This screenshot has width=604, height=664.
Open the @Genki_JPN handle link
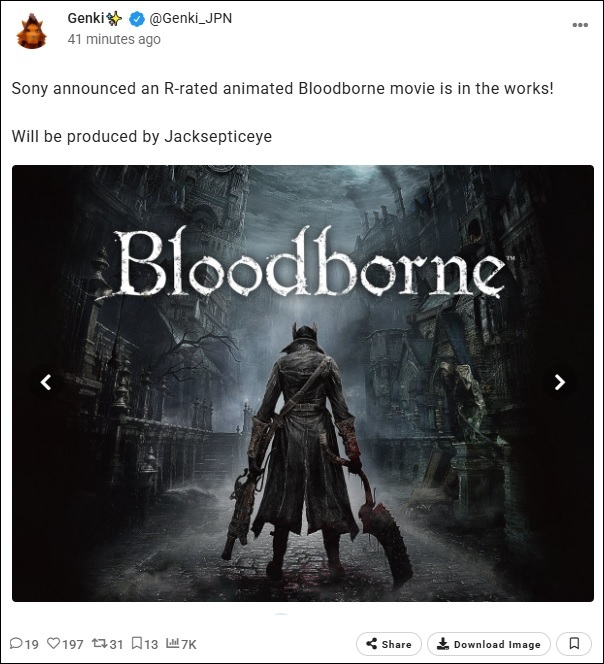pos(190,18)
